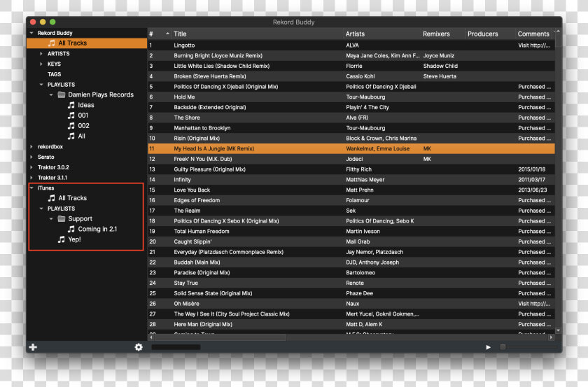Image resolution: width=588 pixels, height=387 pixels.
Task: Click the vertical scrollbar down arrow
Action: point(558,331)
